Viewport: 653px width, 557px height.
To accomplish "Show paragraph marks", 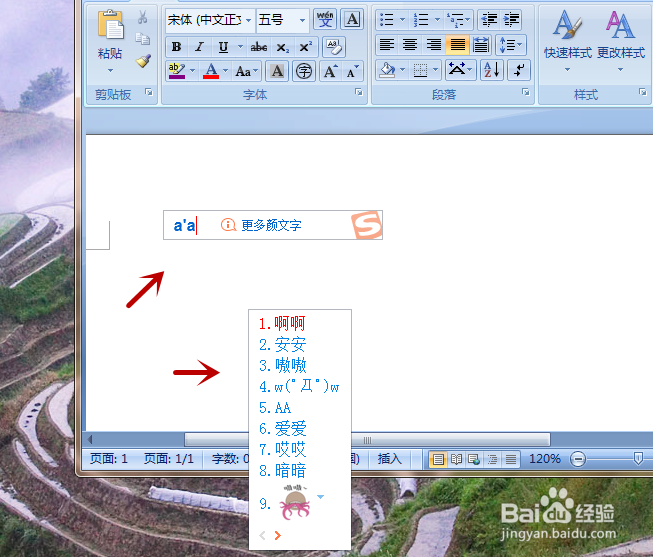I will point(519,70).
